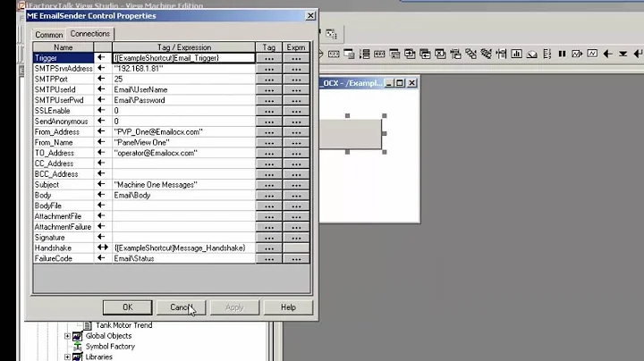
Task: Click the Name column header
Action: [x=64, y=47]
